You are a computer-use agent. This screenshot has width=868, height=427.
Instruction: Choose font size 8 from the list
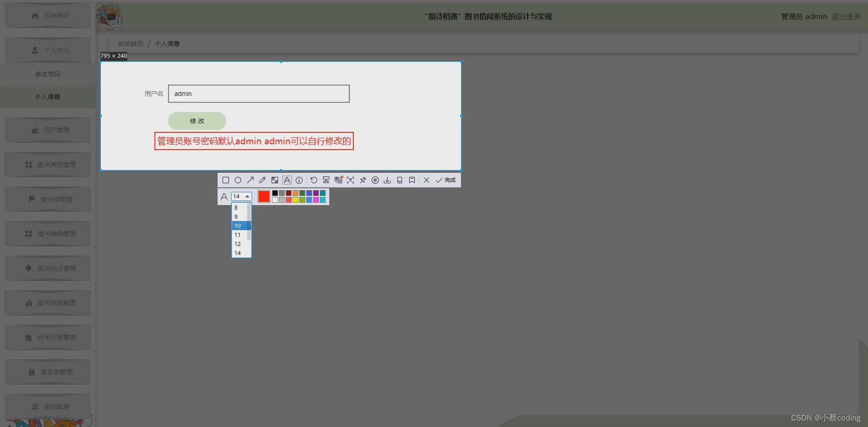239,207
